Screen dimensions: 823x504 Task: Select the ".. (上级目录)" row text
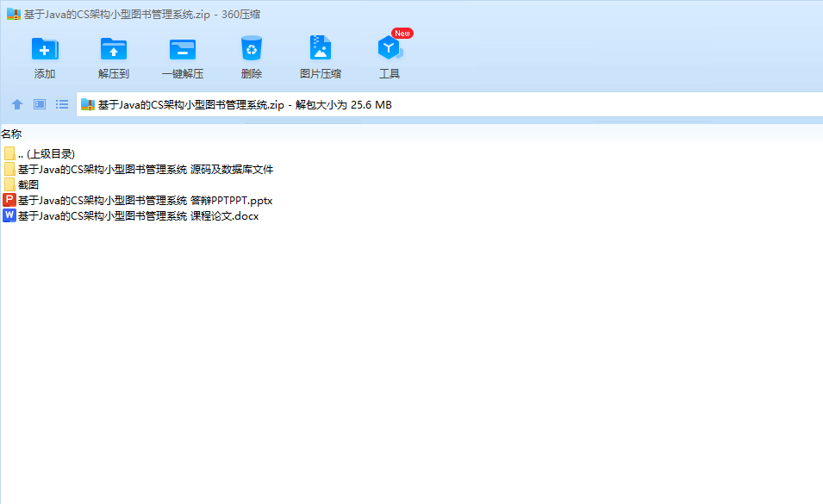[x=47, y=153]
